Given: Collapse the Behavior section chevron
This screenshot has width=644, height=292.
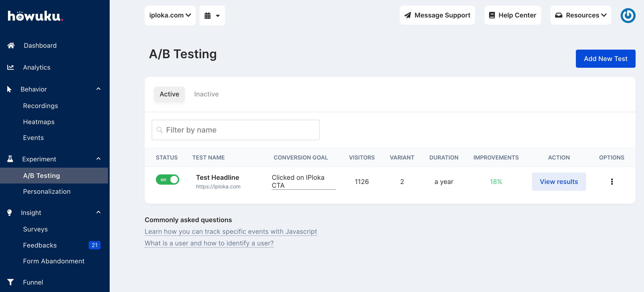Looking at the screenshot, I should pos(98,89).
